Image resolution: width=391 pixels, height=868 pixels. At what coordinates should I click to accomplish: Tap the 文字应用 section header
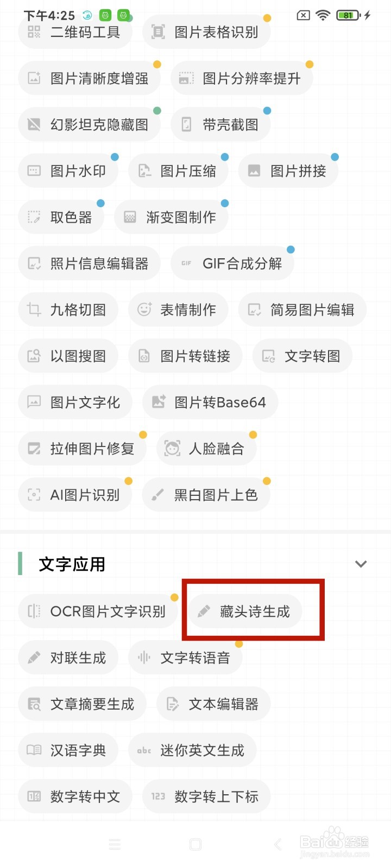click(72, 564)
